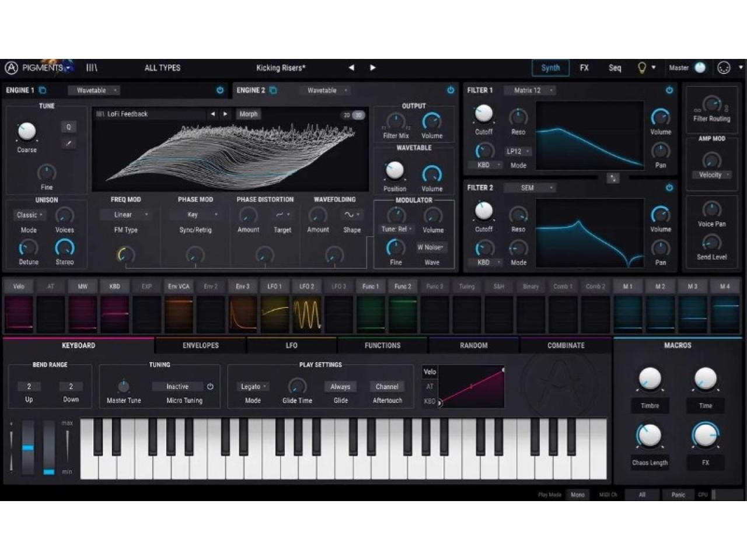The height and width of the screenshot is (560, 747).
Task: Click the Chaos Length macro knob
Action: pyautogui.click(x=649, y=436)
